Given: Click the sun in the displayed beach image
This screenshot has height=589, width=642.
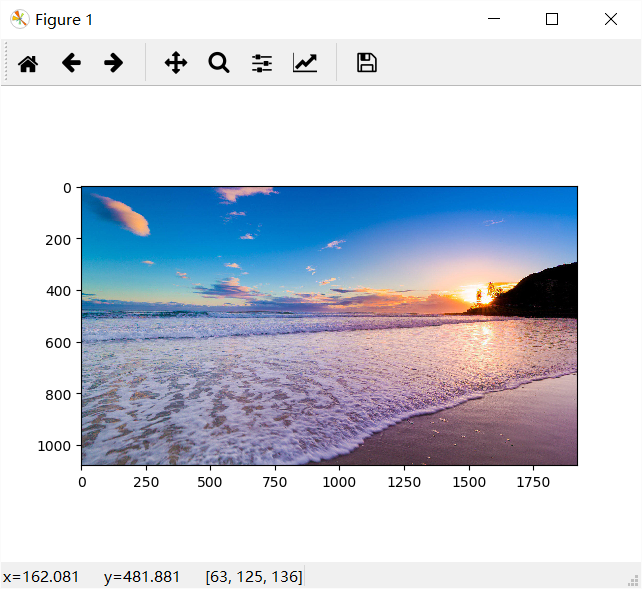Looking at the screenshot, I should click(x=484, y=296).
